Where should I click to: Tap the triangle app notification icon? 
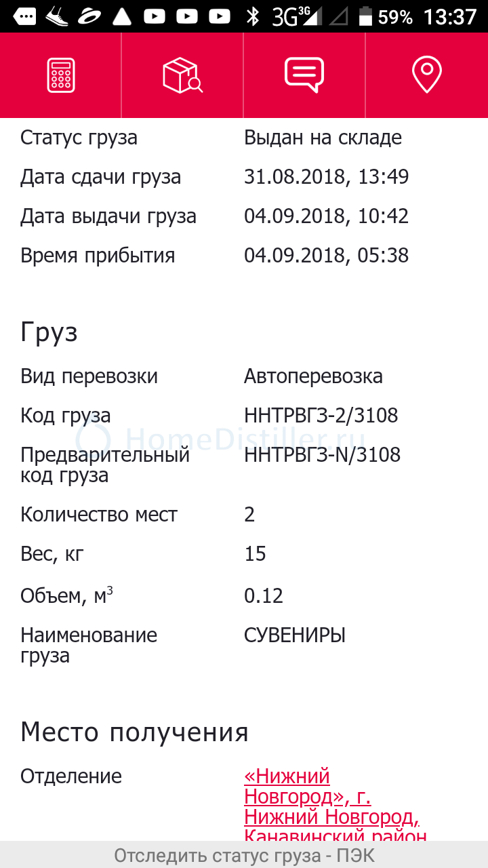coord(122,16)
